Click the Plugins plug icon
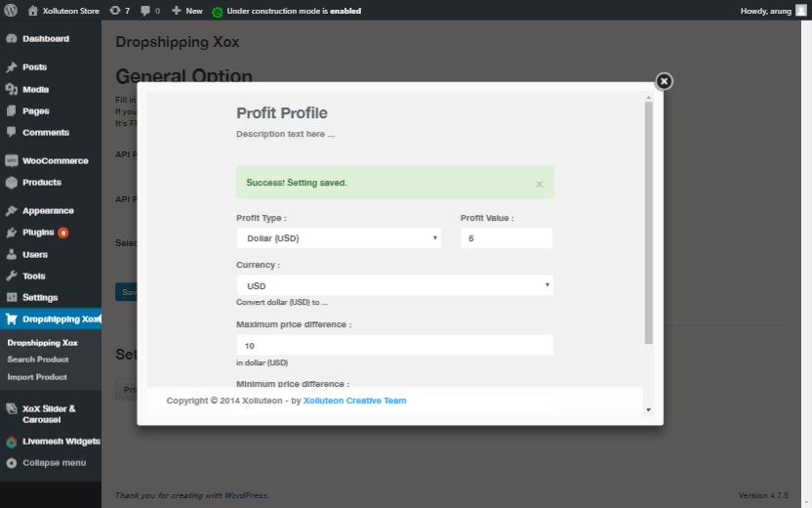The height and width of the screenshot is (508, 812). click(x=12, y=233)
